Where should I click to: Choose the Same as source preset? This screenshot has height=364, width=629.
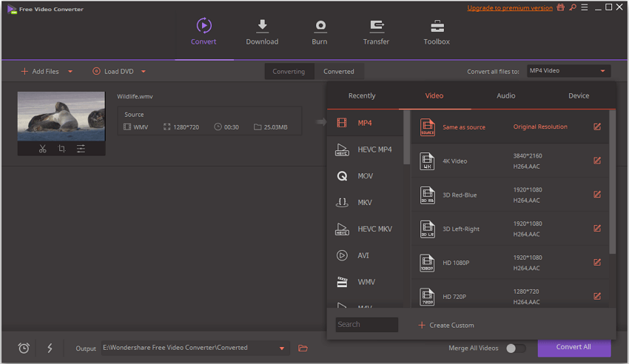coord(510,127)
